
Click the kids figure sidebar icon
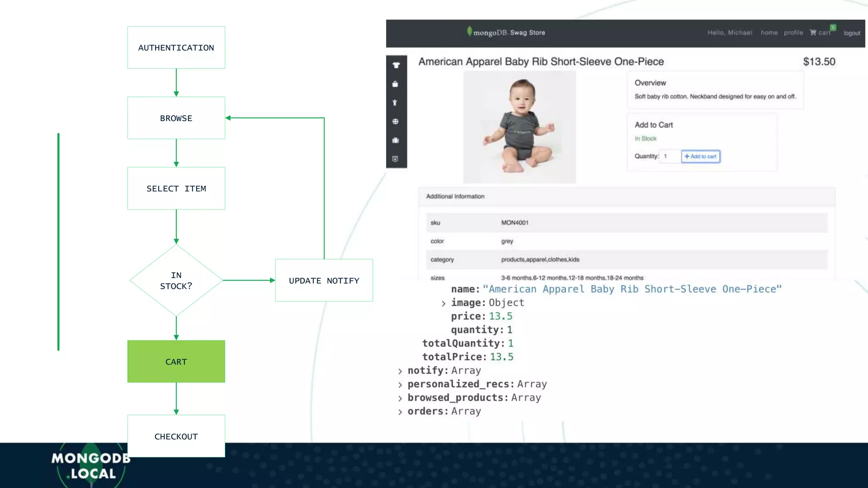(x=395, y=103)
